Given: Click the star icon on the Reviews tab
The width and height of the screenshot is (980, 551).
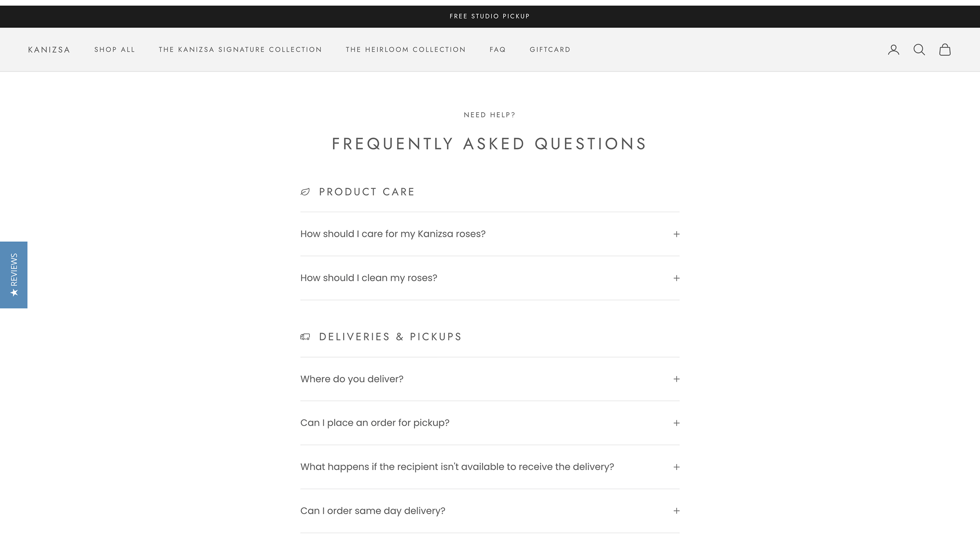Looking at the screenshot, I should [14, 292].
